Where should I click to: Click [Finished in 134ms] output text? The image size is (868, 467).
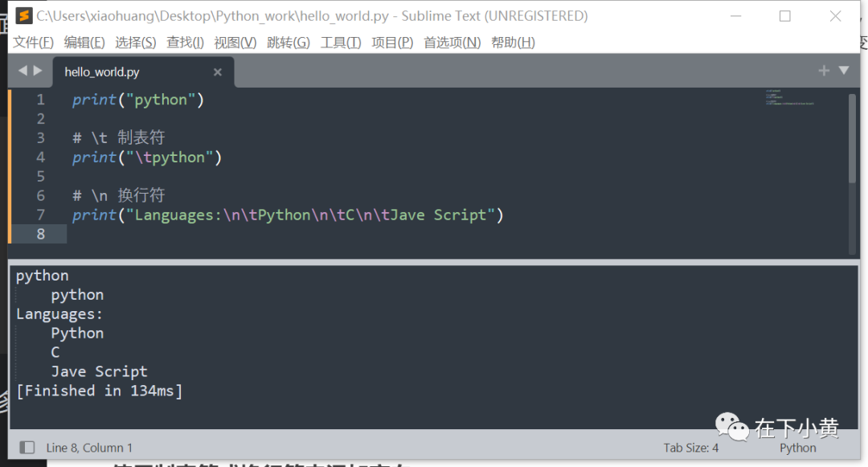pos(99,391)
